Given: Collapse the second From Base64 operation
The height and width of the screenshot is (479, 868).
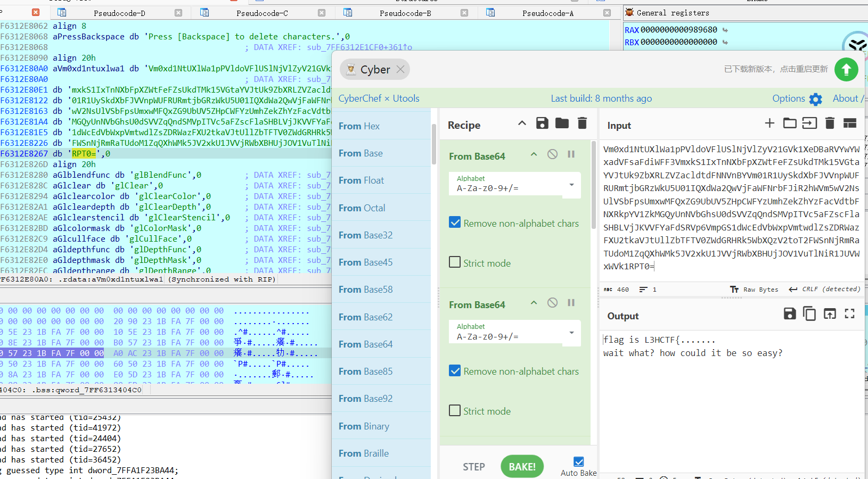Looking at the screenshot, I should (534, 303).
